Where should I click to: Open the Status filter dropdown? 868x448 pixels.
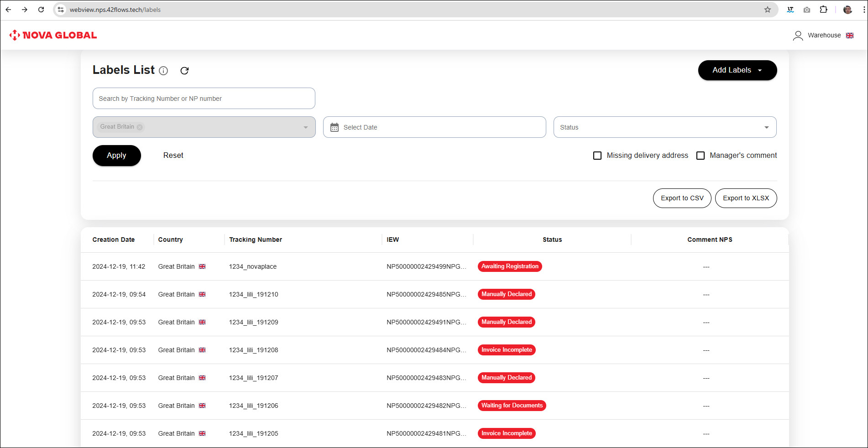[x=665, y=127]
